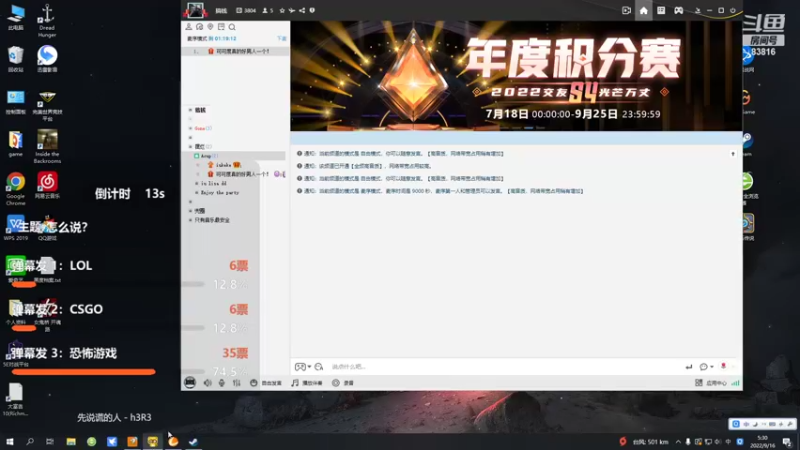The height and width of the screenshot is (450, 800).
Task: Open the music accompaniment button
Action: 307,383
